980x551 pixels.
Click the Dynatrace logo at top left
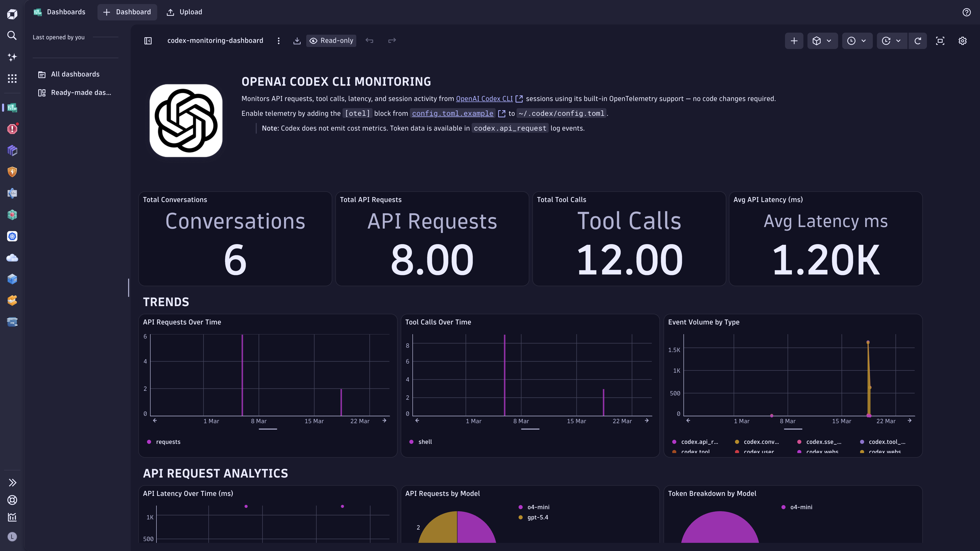tap(12, 14)
